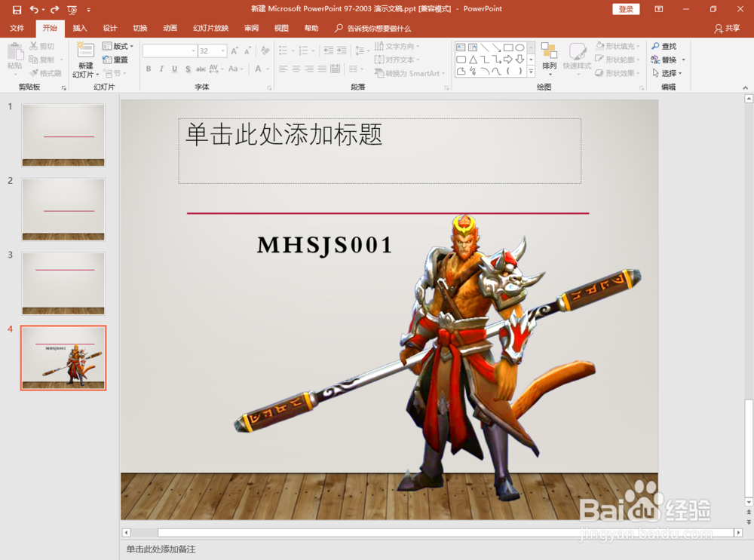Toggle Bold formatting
The height and width of the screenshot is (560, 754).
pos(149,69)
